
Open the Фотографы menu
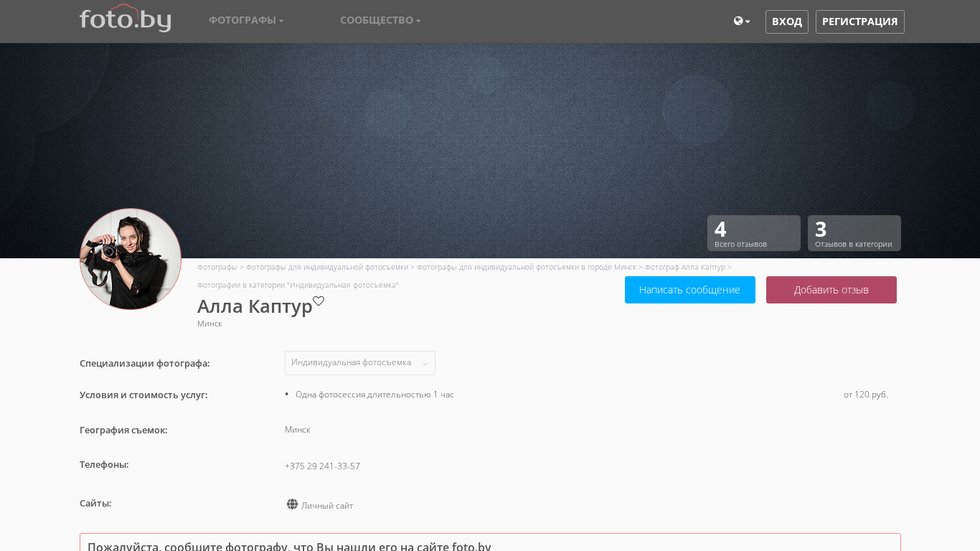click(x=246, y=20)
